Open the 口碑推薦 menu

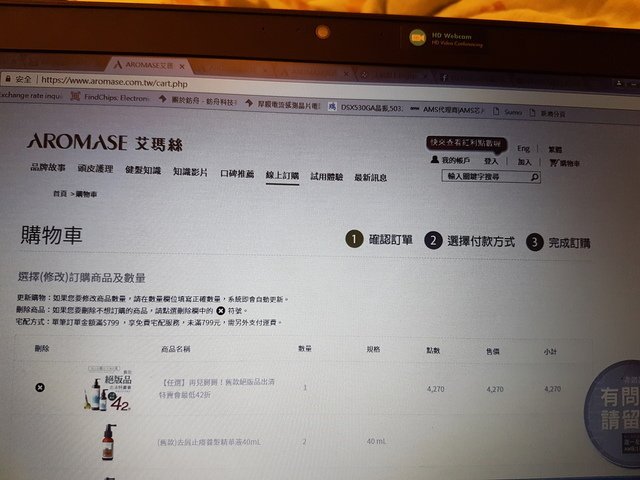pyautogui.click(x=237, y=173)
